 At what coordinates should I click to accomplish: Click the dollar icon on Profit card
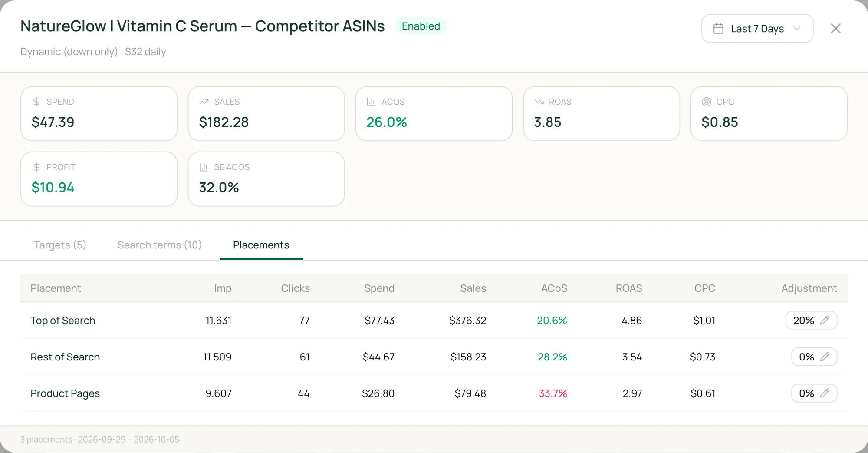(x=36, y=167)
